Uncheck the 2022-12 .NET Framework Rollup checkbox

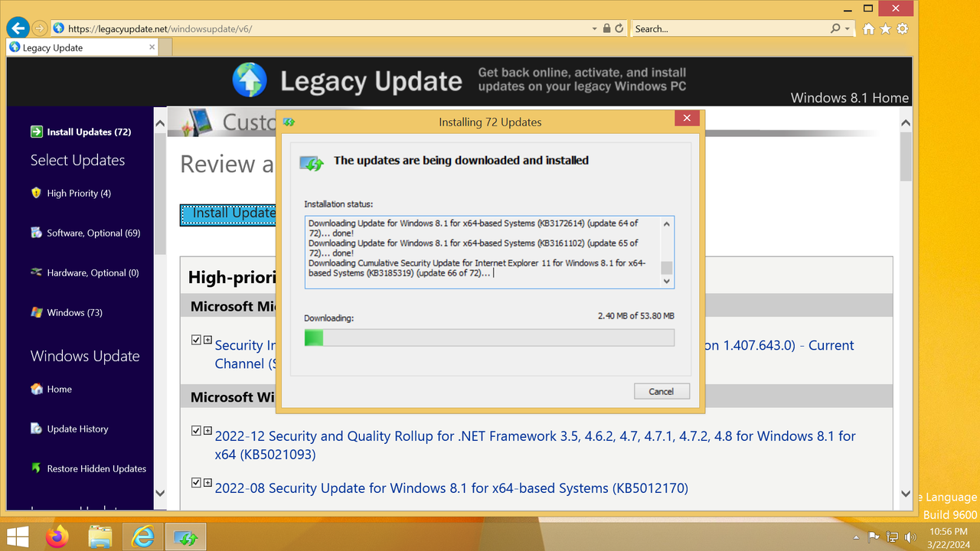point(196,431)
